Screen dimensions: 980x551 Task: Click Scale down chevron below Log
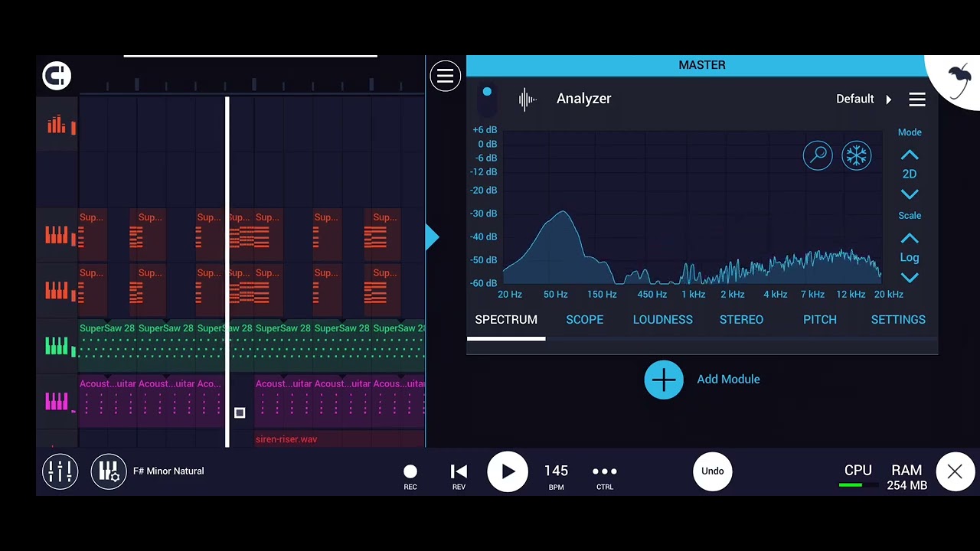pyautogui.click(x=910, y=278)
